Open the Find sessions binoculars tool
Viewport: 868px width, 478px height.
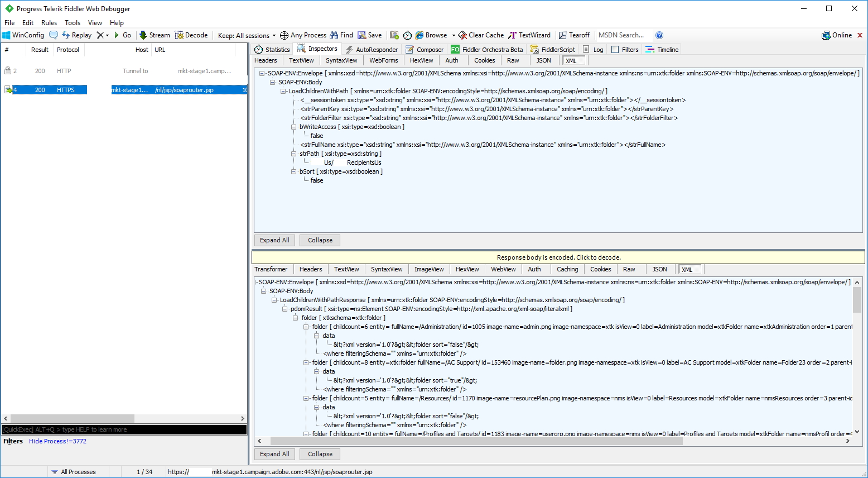point(341,35)
